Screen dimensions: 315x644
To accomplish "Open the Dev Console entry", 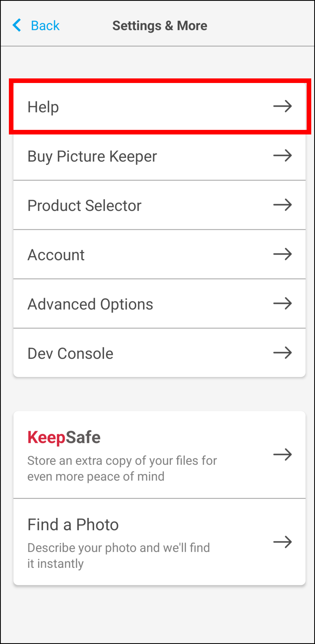I will pos(160,353).
